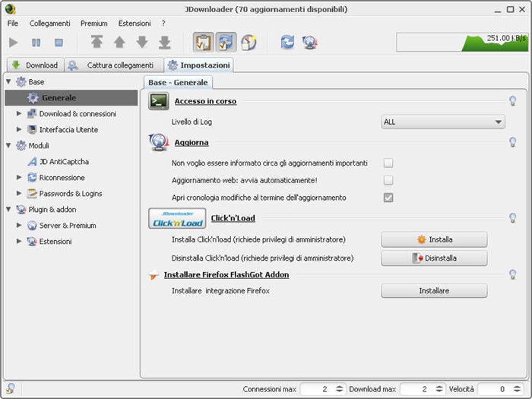Expand Interfaccia Utente node
Viewport: 532px width, 399px height.
[19, 129]
